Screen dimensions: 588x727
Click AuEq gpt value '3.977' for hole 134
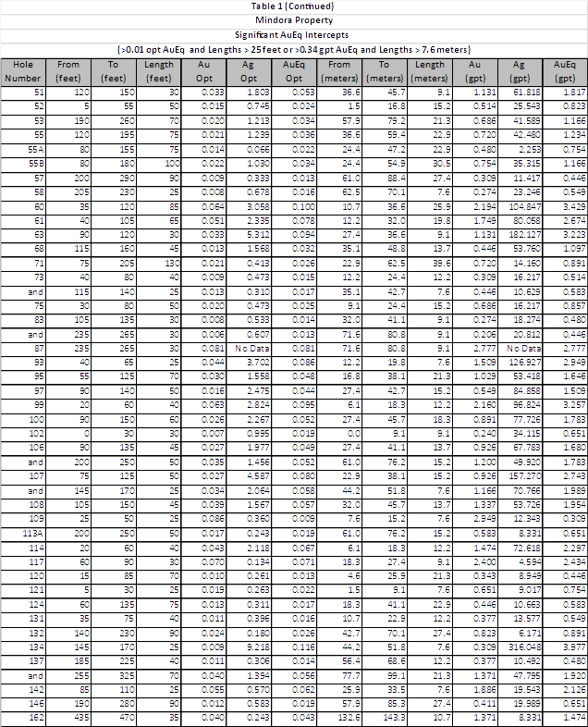click(x=574, y=647)
